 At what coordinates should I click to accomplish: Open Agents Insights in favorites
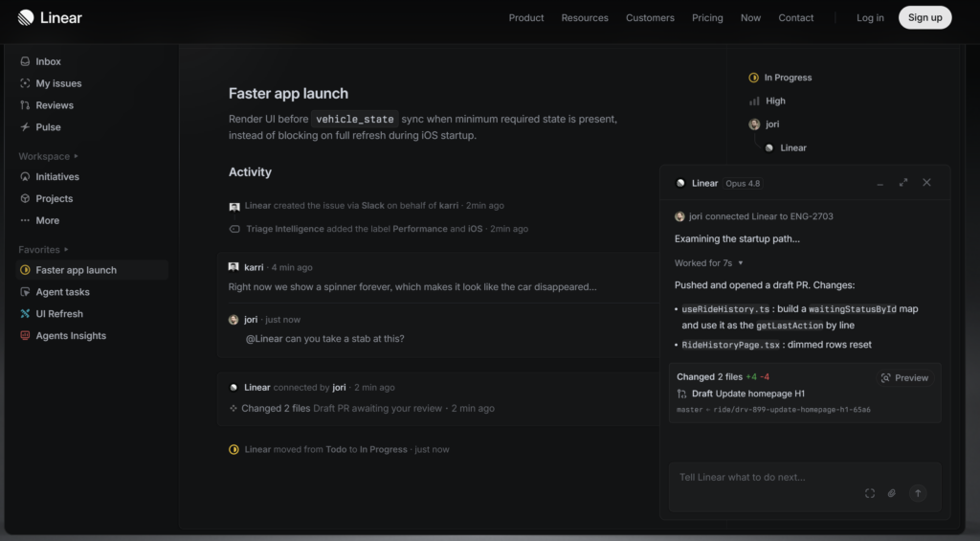pyautogui.click(x=71, y=336)
